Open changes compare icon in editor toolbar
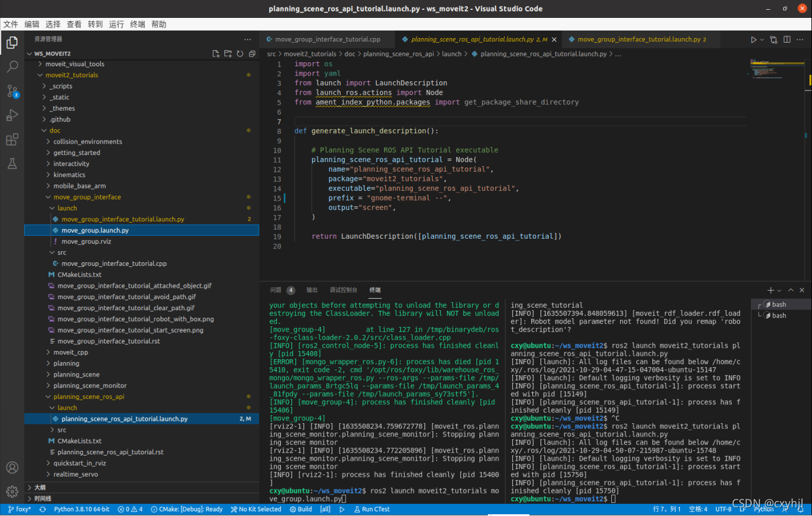Screen dimensions: 812x516 773,40
